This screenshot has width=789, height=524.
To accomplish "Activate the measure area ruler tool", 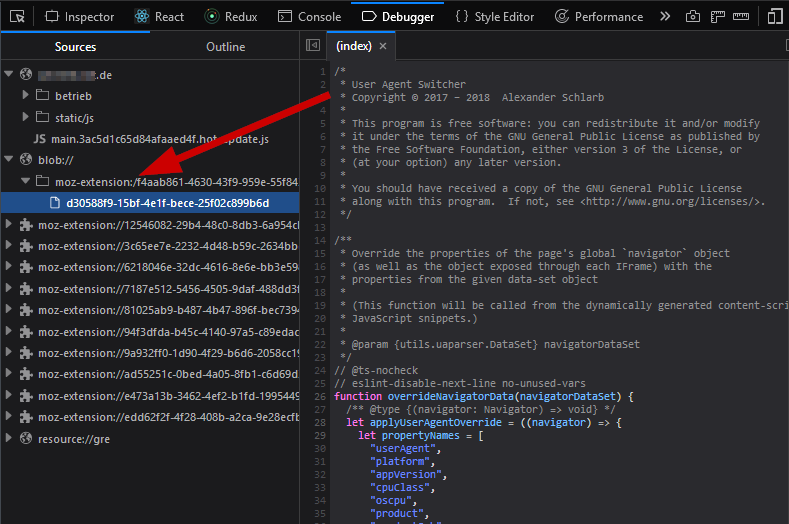I will [x=741, y=17].
